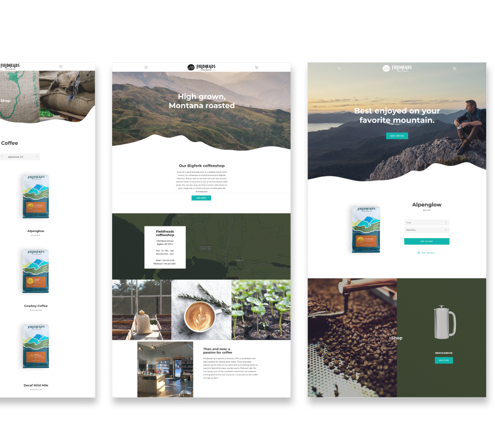Click the Shop Now merchandise button
The width and height of the screenshot is (495, 448).
(444, 360)
